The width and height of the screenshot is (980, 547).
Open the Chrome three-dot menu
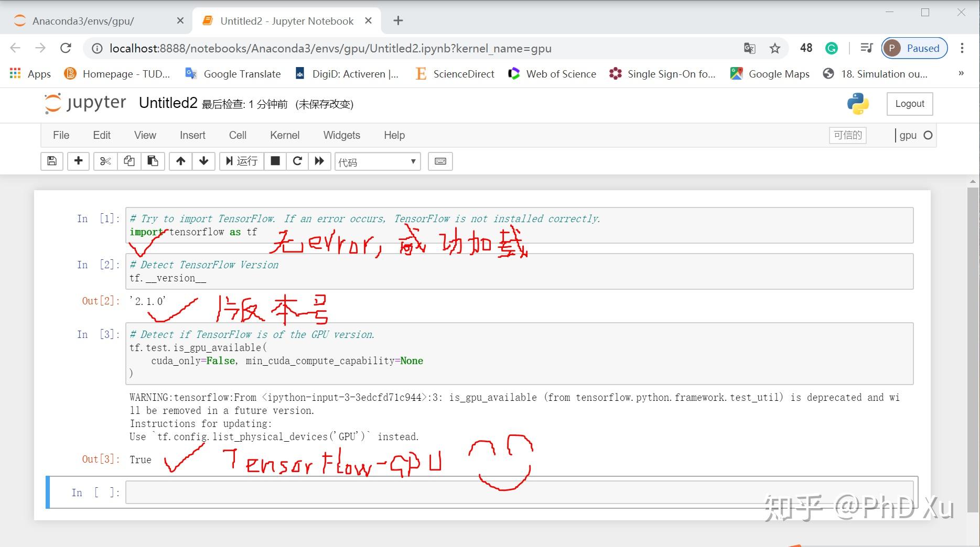pos(962,48)
